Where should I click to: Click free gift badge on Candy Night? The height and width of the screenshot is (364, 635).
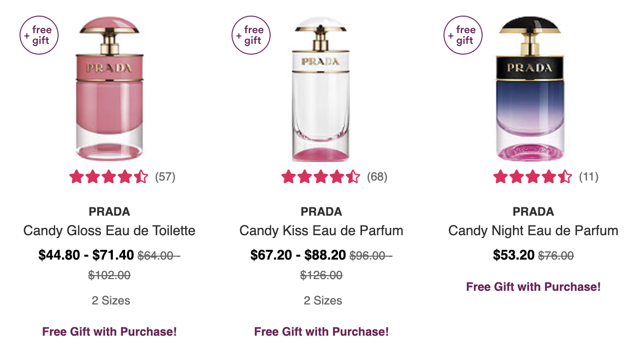point(463,35)
